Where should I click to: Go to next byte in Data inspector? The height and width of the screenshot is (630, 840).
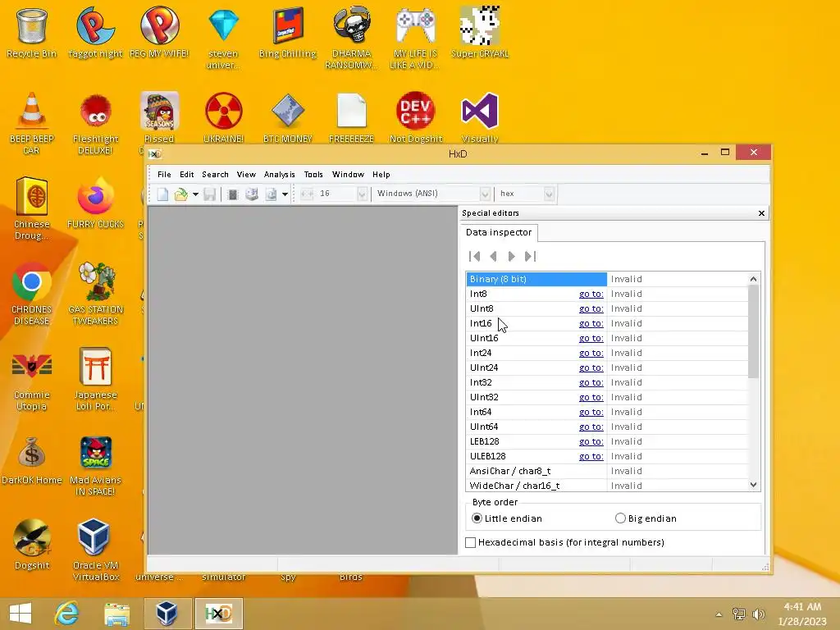click(512, 256)
